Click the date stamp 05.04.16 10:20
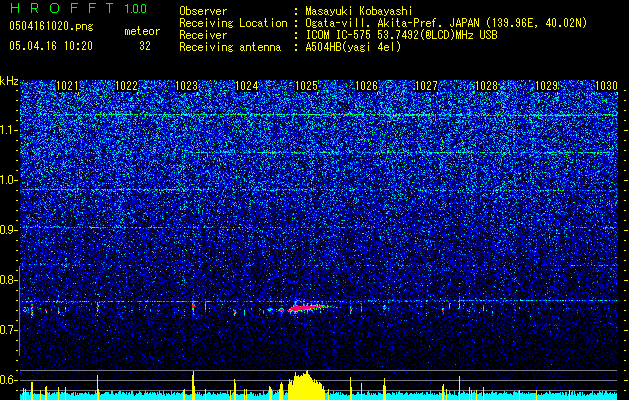The image size is (629, 400). pyautogui.click(x=51, y=46)
